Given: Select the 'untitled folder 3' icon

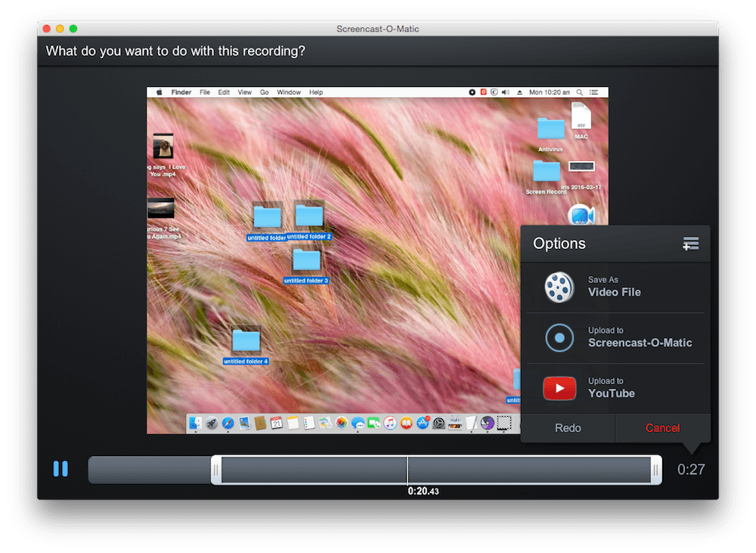Looking at the screenshot, I should [306, 260].
